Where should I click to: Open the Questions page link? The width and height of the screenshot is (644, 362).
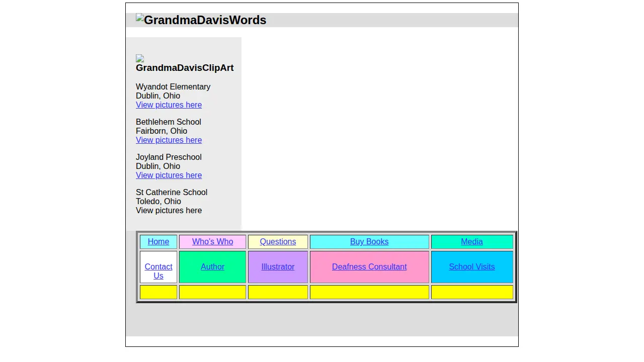278,242
